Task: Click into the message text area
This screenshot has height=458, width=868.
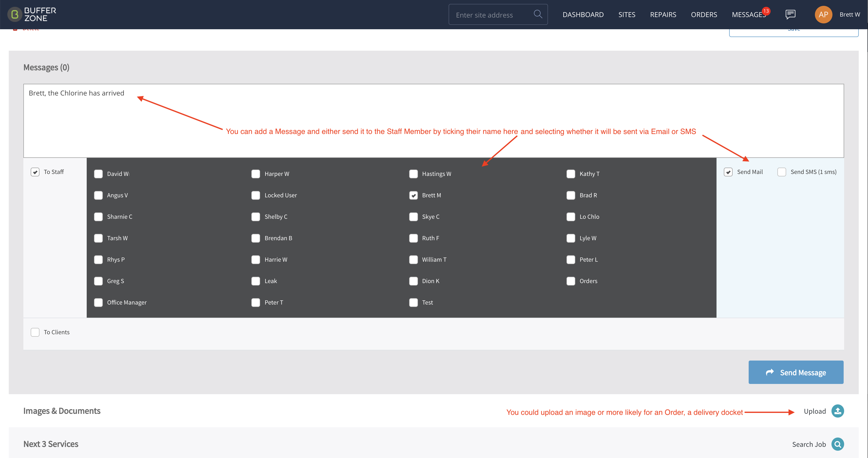Action: click(433, 121)
